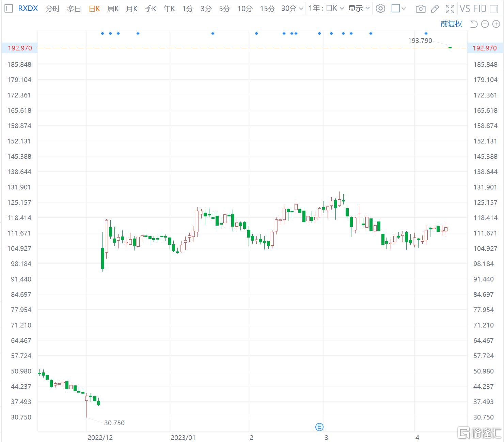Click the 前复权 adjustment link
The height and width of the screenshot is (442, 504).
coord(451,24)
